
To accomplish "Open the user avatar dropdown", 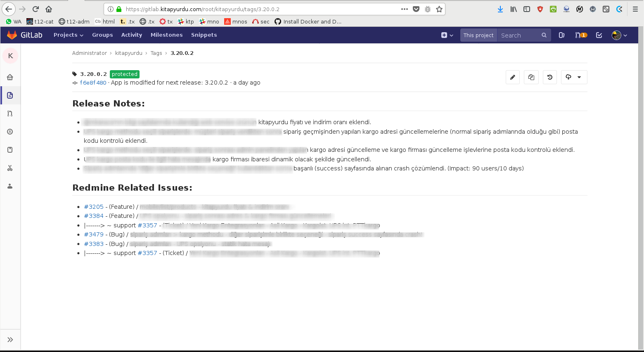I will [x=619, y=35].
